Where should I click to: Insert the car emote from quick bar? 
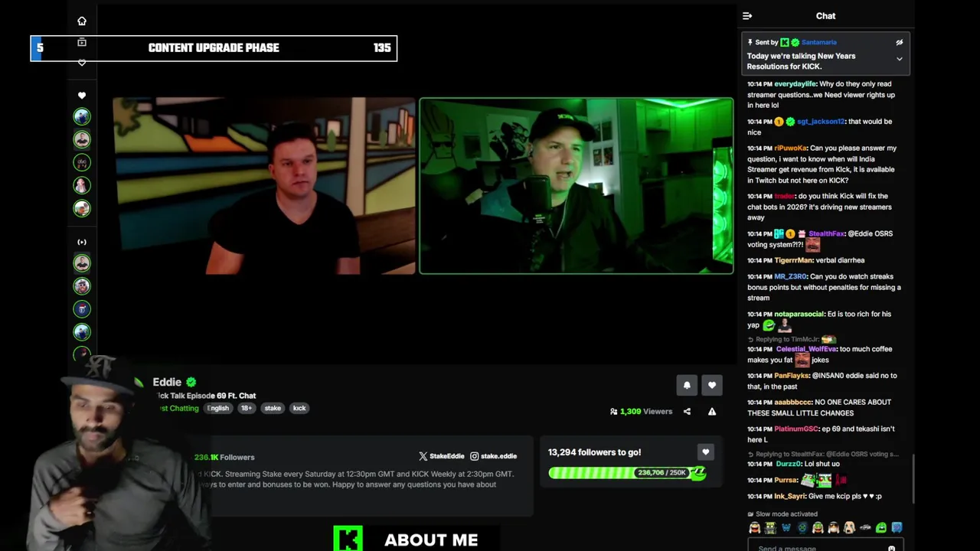click(x=865, y=528)
